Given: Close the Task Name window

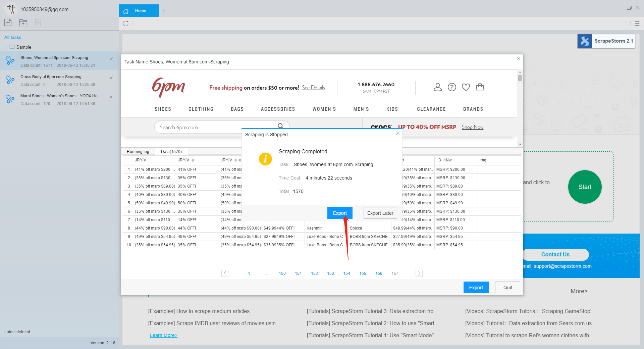Looking at the screenshot, I should click(518, 59).
